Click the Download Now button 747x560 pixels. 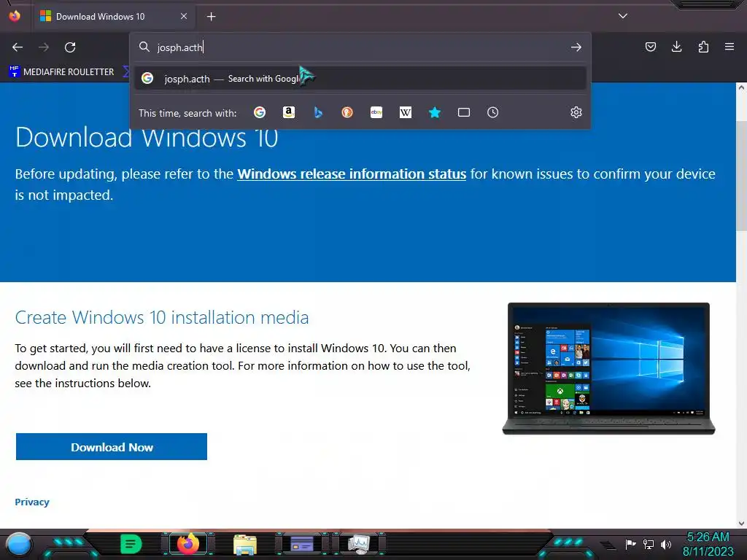pyautogui.click(x=112, y=447)
